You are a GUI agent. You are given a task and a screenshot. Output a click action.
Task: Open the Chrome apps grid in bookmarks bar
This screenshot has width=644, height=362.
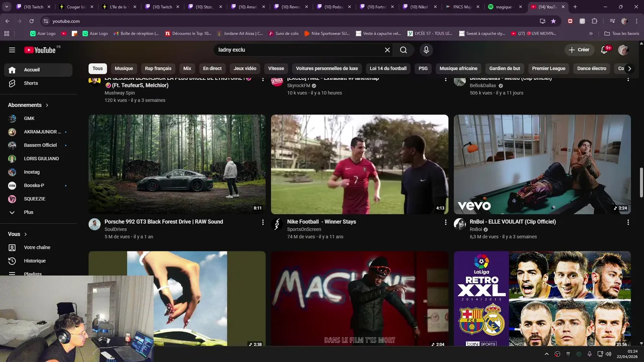(7, 34)
